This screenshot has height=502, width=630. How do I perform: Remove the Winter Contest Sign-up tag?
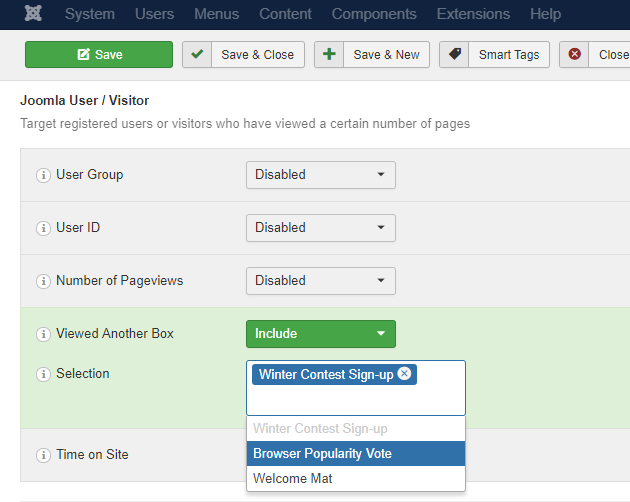(404, 373)
